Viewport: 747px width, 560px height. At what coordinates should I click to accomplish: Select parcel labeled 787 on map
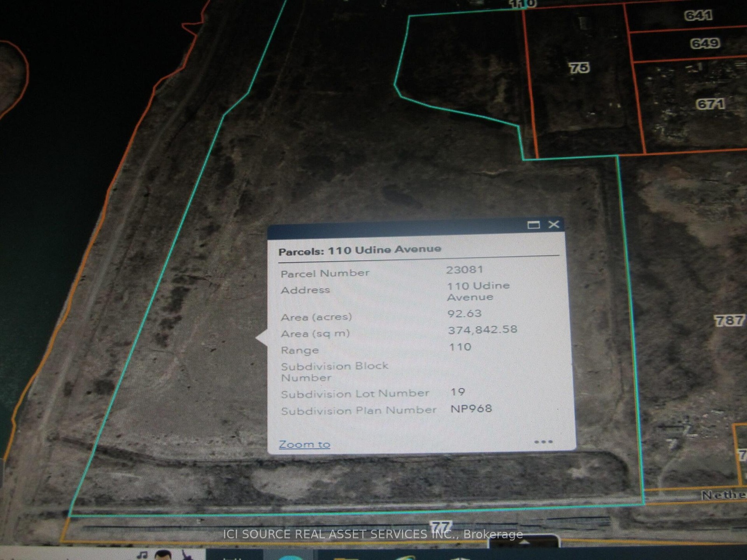click(x=729, y=321)
